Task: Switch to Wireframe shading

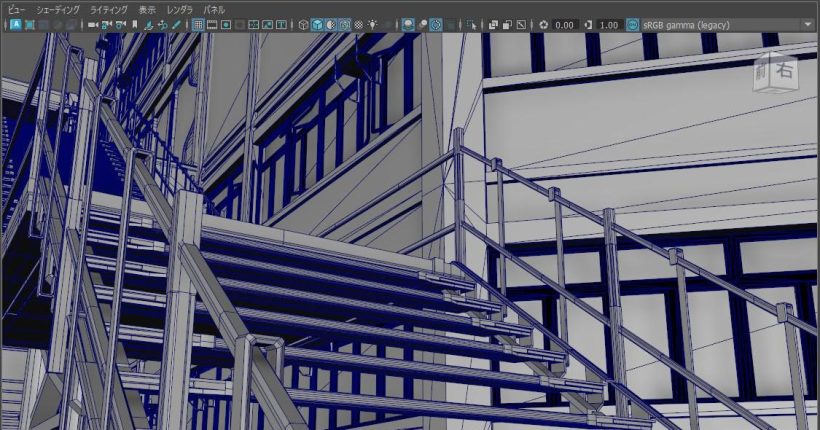Action: pos(303,25)
